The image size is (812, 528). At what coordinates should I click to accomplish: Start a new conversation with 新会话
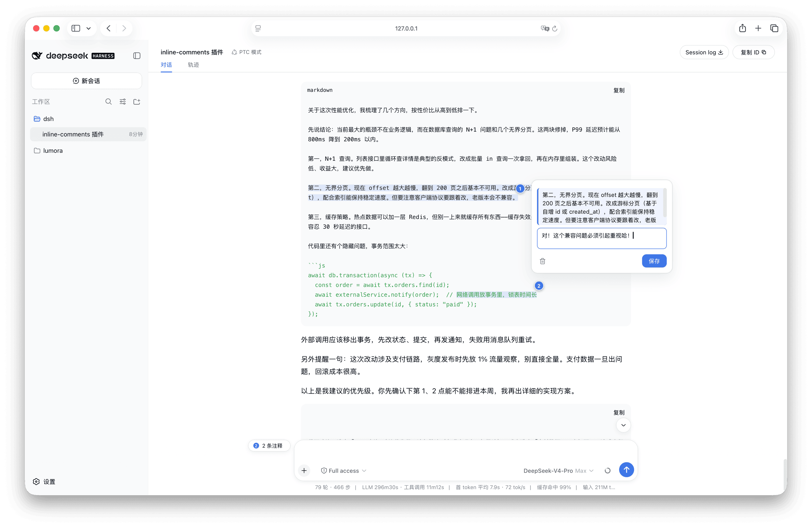pyautogui.click(x=86, y=81)
